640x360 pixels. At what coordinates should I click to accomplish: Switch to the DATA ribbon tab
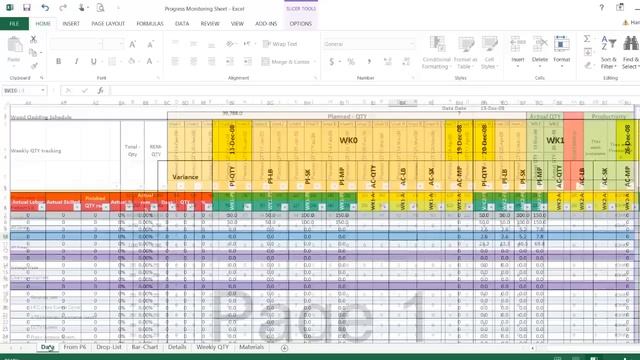pos(182,24)
